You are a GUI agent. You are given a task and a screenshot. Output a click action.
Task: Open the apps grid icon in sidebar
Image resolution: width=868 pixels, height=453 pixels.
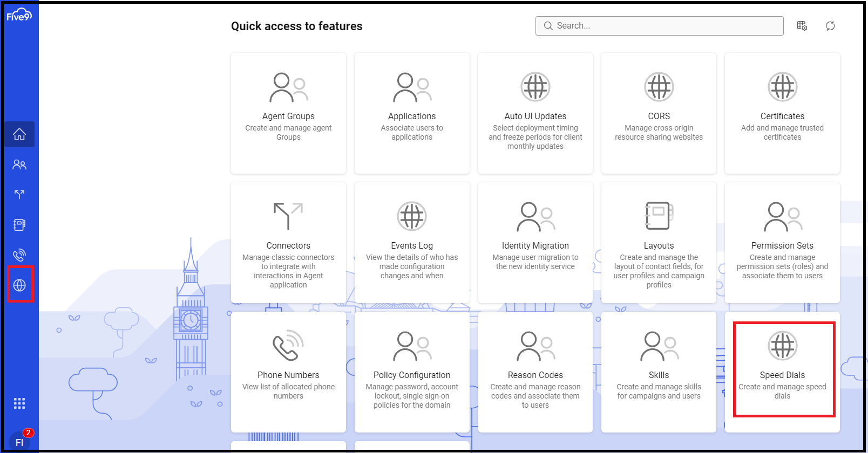click(x=19, y=403)
